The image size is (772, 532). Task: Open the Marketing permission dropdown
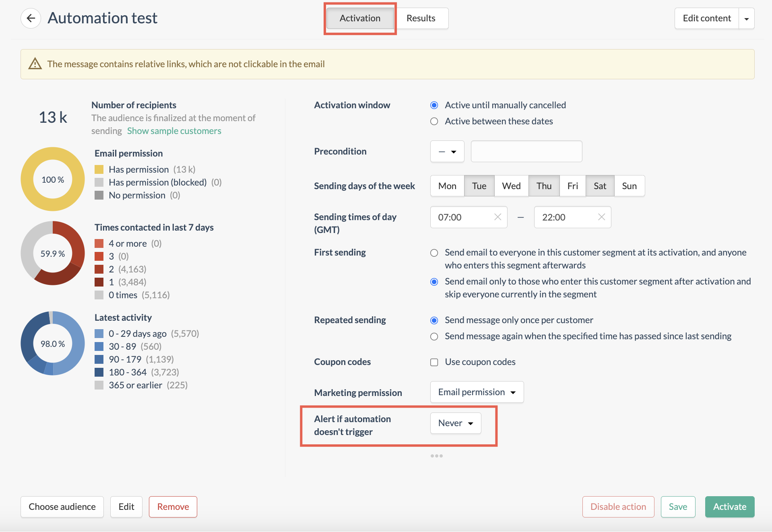tap(477, 392)
